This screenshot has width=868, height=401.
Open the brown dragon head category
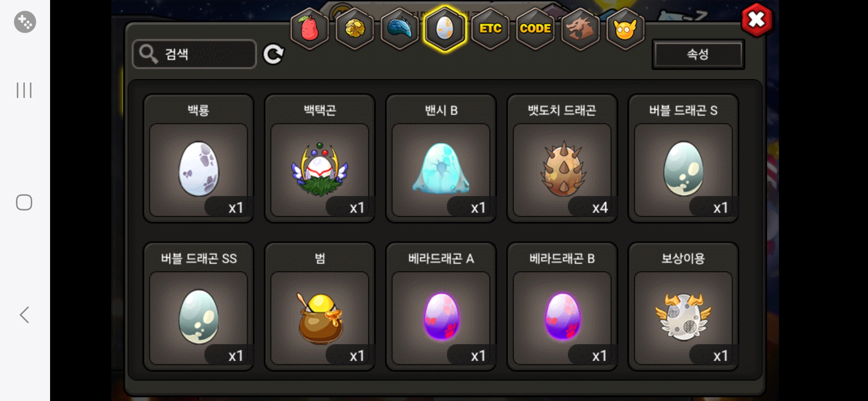pos(580,29)
